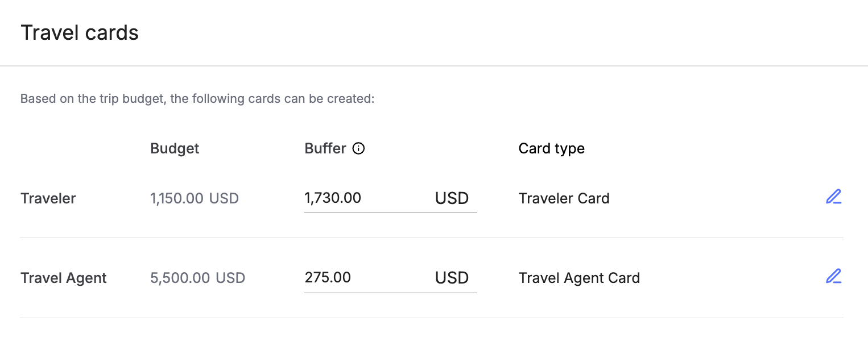Click USD currency label in Travel Agent buffer
868x350 pixels.
(452, 278)
